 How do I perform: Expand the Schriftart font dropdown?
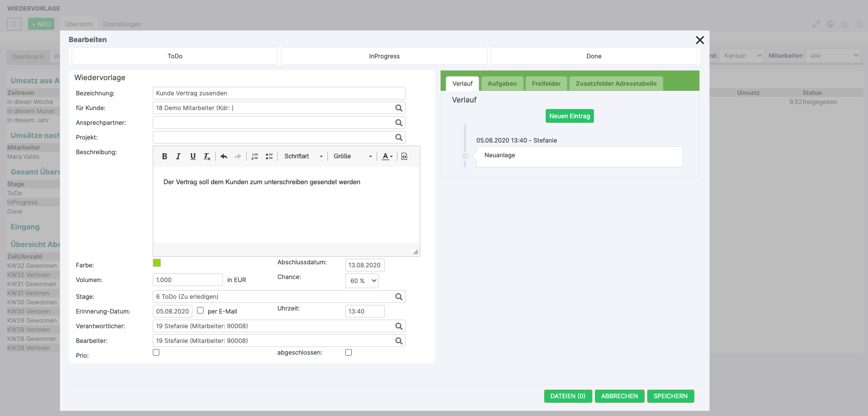point(303,156)
